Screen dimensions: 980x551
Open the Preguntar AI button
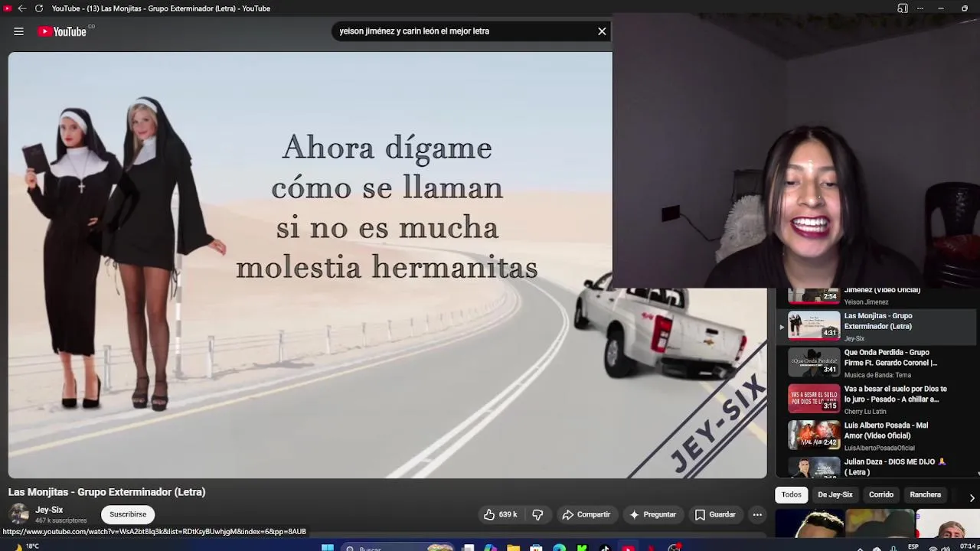[653, 515]
